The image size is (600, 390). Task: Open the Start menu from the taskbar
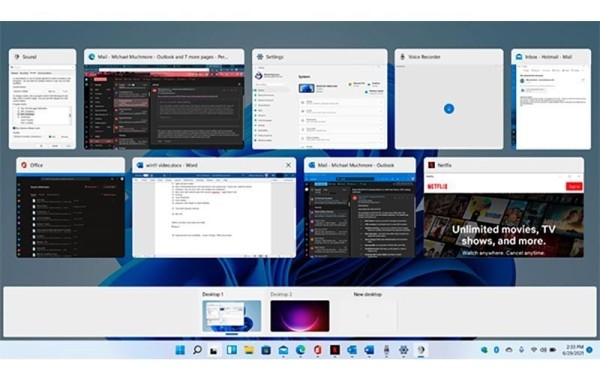[x=180, y=350]
